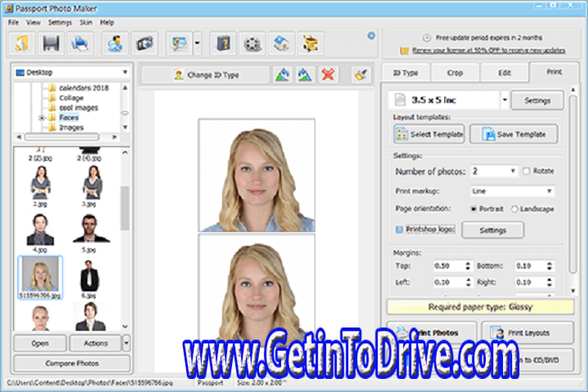Open the File menu
Viewport: 588px width, 392px height.
(x=14, y=23)
